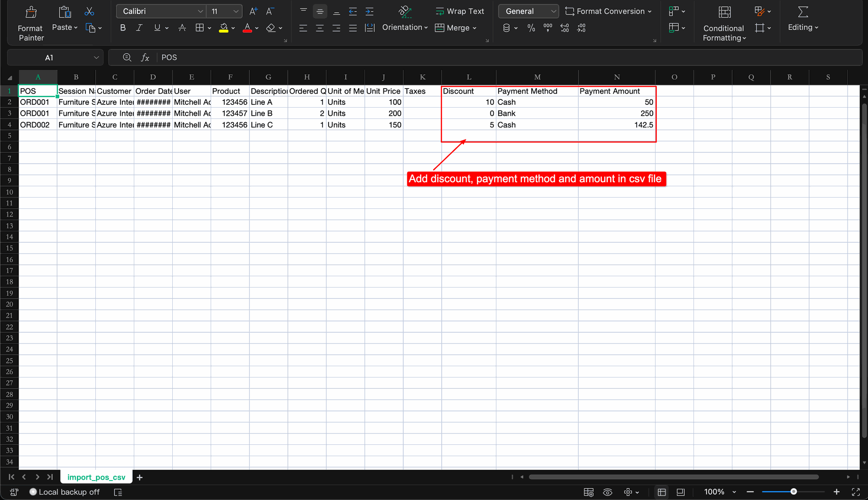The image size is (868, 500).
Task: Add a new sheet with plus
Action: pyautogui.click(x=140, y=477)
